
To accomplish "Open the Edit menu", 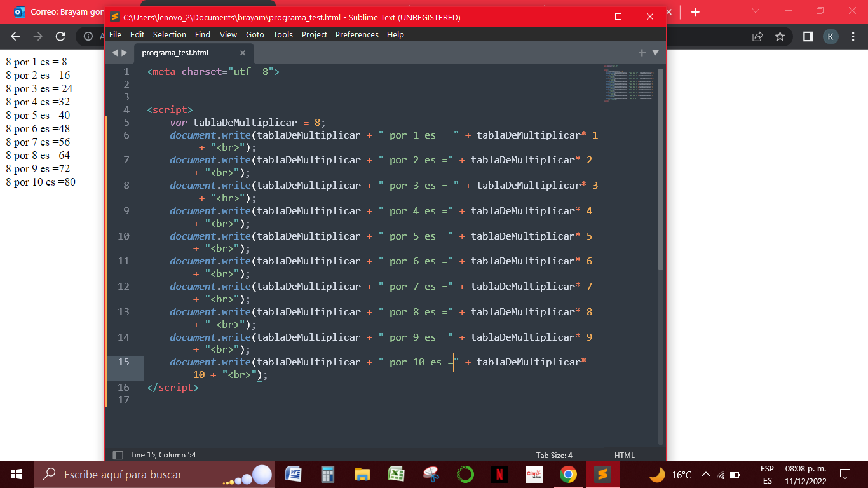I will point(137,35).
